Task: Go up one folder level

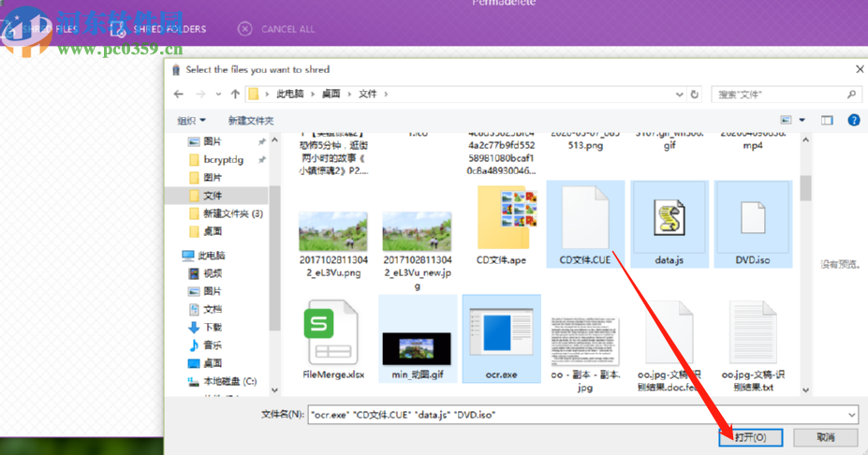Action: [235, 95]
